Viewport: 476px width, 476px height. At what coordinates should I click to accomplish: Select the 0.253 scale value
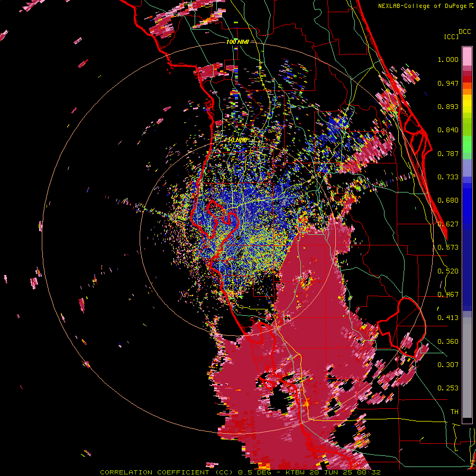point(448,388)
